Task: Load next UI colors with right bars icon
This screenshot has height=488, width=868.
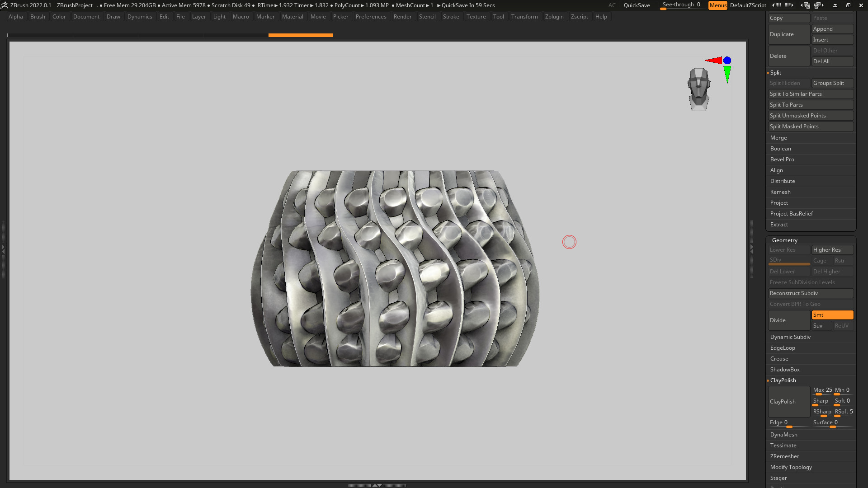Action: point(789,5)
